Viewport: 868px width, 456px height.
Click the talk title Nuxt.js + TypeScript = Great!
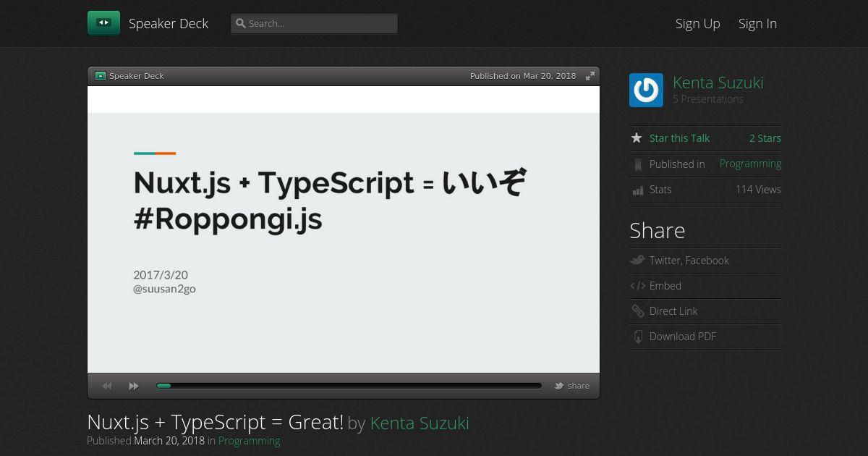pyautogui.click(x=215, y=422)
